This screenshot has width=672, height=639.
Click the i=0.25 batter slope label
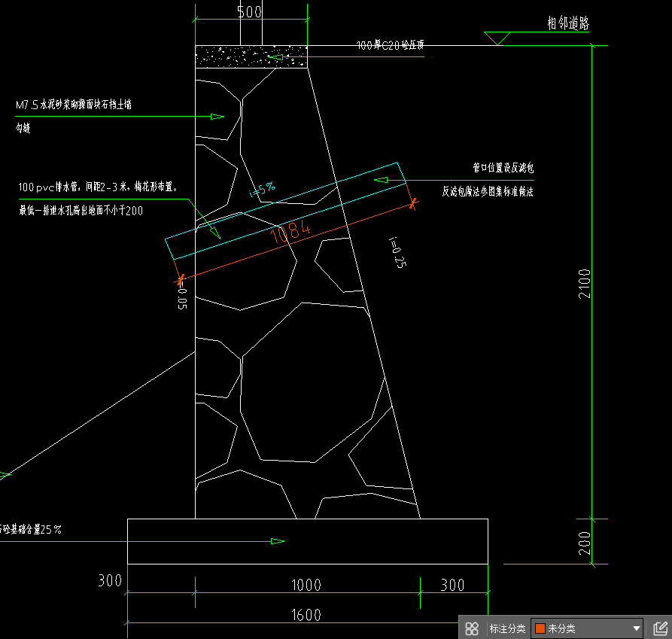click(397, 252)
